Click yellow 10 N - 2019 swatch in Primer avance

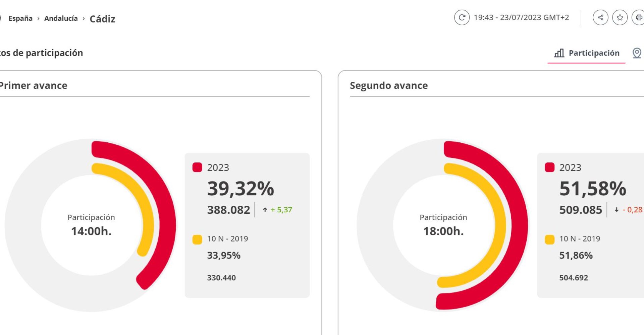197,240
